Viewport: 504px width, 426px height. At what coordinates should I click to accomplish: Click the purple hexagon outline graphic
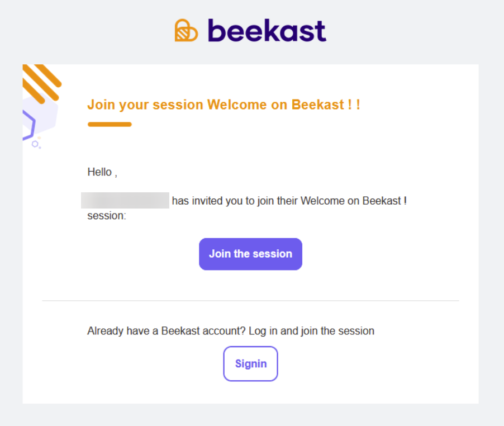tap(29, 125)
